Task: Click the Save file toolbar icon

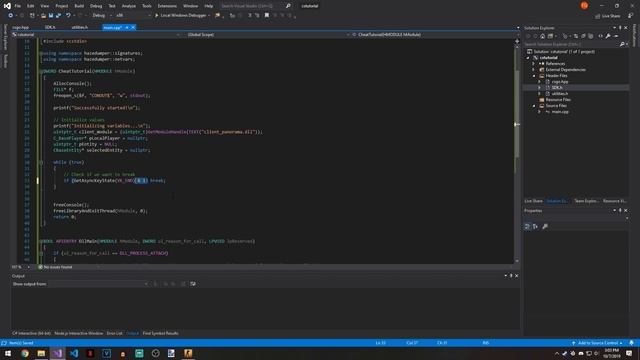Action: click(51, 16)
